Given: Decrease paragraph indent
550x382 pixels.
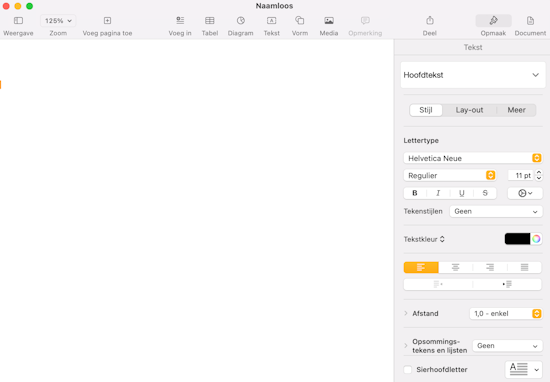Looking at the screenshot, I should pyautogui.click(x=438, y=284).
